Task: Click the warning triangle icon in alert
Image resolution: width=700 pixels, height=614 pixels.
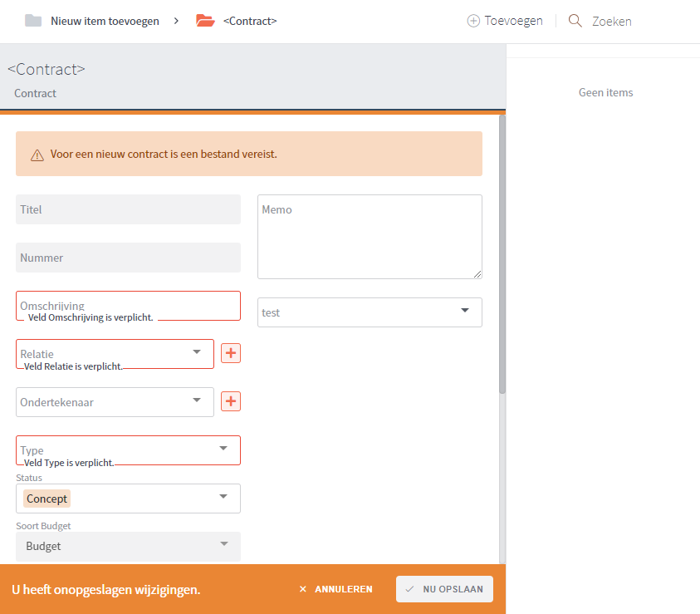Action: tap(37, 155)
